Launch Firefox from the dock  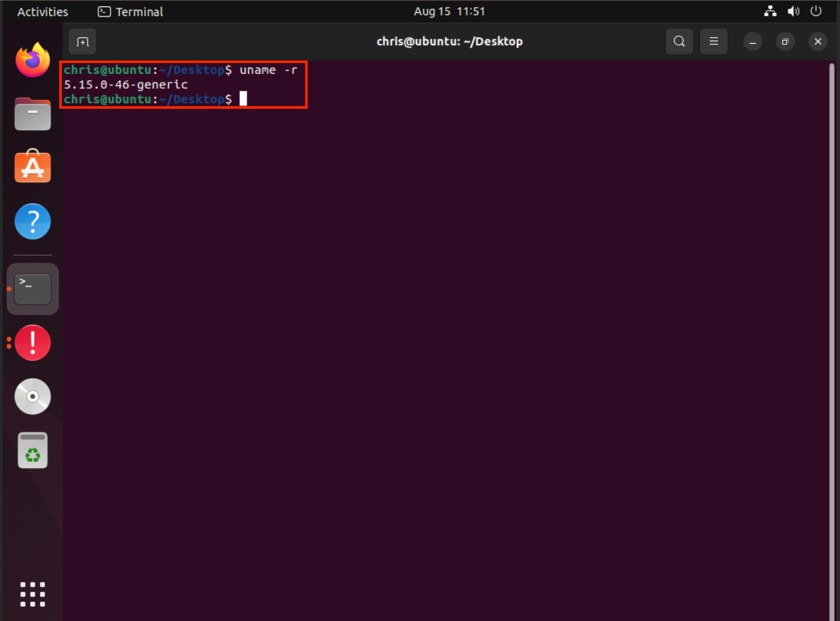tap(33, 60)
